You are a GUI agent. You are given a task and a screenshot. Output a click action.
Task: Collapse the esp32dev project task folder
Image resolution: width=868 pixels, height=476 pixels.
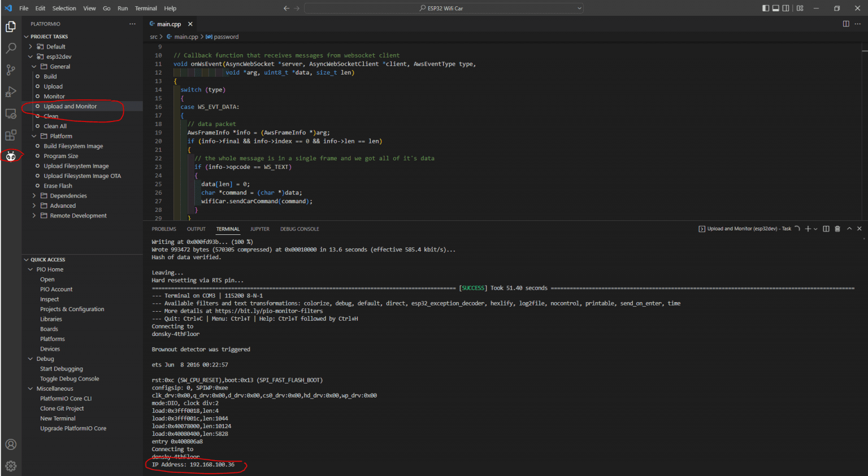pyautogui.click(x=31, y=57)
